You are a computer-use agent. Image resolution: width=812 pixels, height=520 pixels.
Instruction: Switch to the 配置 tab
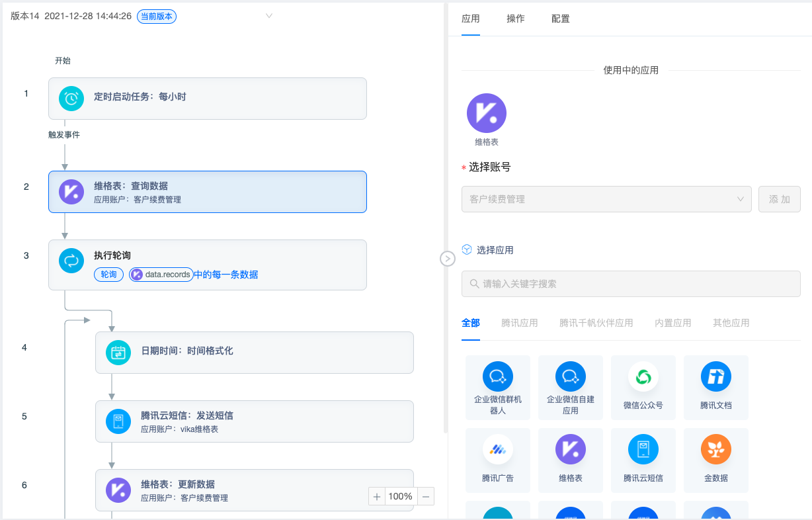(x=561, y=19)
